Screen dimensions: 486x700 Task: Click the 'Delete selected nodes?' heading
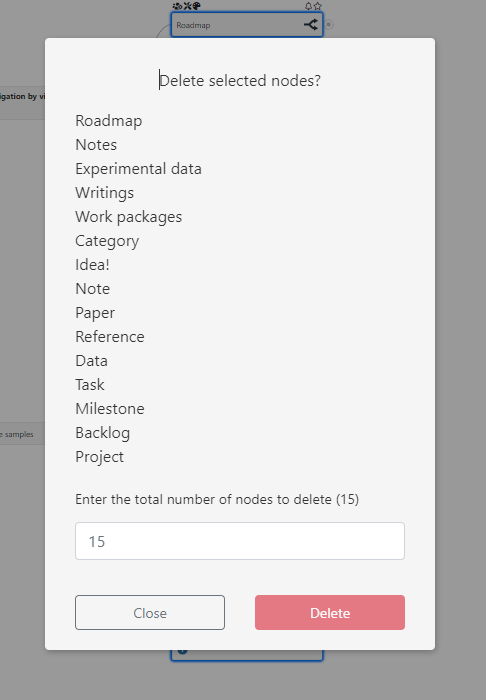point(240,81)
